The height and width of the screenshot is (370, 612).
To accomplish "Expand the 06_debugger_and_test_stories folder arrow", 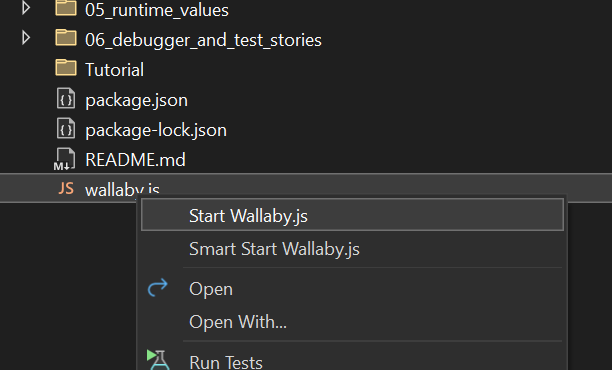I will click(26, 38).
